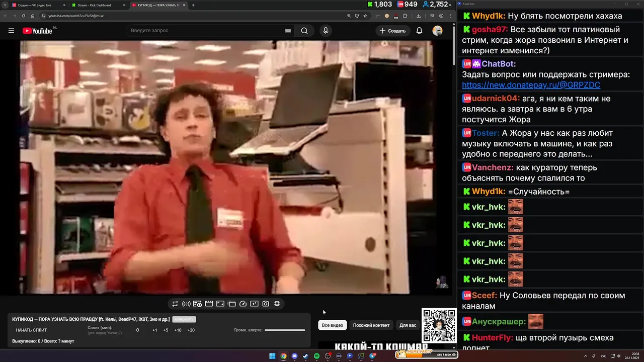Image resolution: width=644 pixels, height=362 pixels.
Task: Click the sound wave booster icon
Action: coord(186,304)
